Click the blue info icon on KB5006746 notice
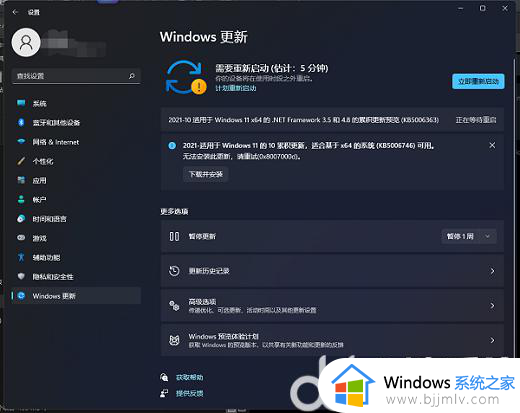Image resolution: width=520 pixels, height=413 pixels. click(172, 145)
